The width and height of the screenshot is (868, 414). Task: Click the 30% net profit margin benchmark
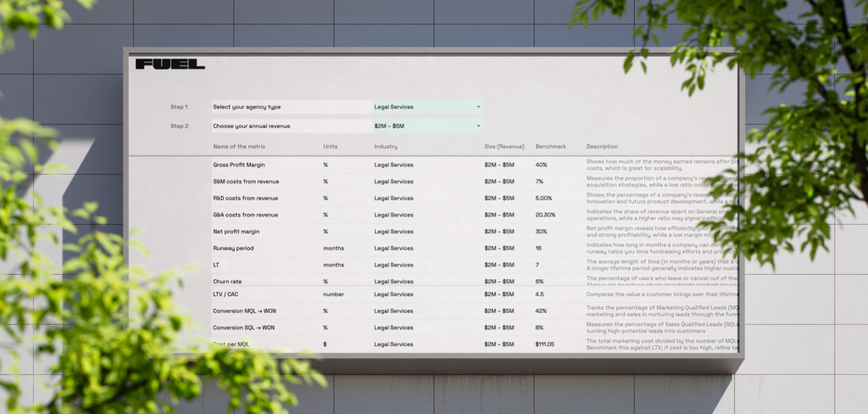542,232
